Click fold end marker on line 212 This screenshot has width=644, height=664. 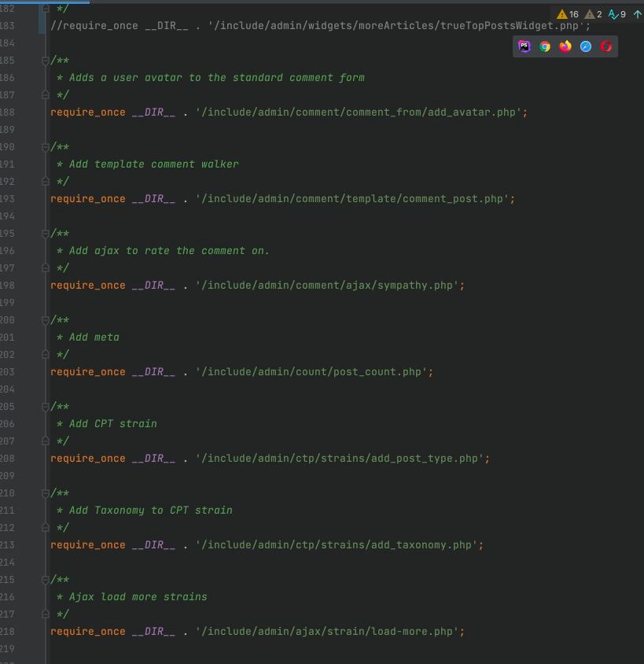click(46, 528)
